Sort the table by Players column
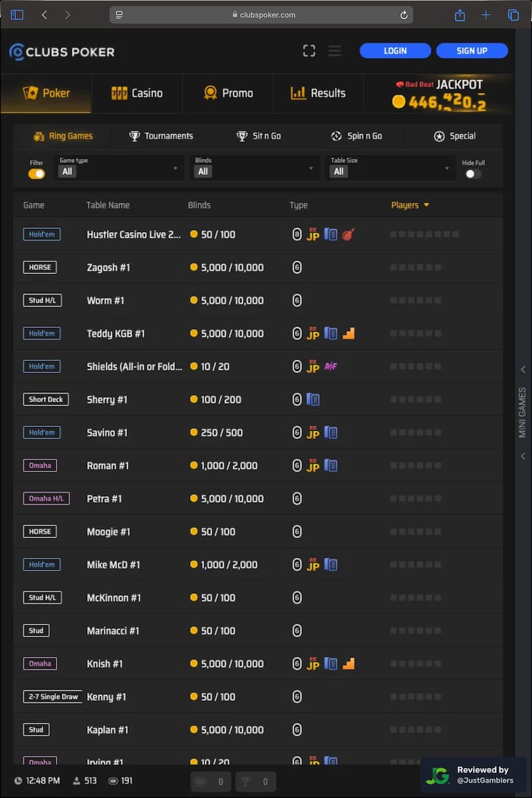Image resolution: width=532 pixels, height=798 pixels. (x=410, y=205)
